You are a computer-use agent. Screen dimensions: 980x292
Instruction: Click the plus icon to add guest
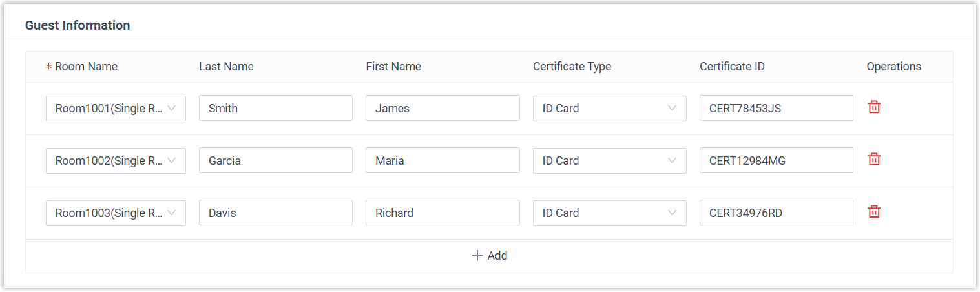[x=477, y=256]
